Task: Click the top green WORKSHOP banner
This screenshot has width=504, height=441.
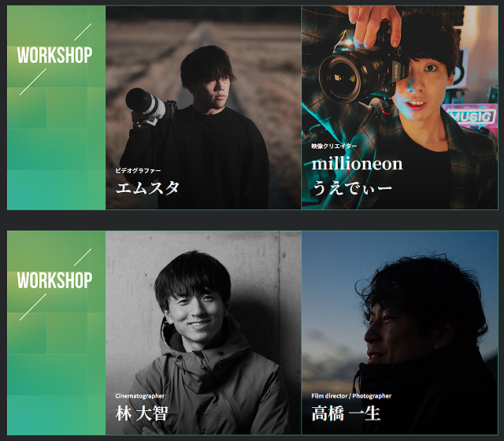Action: (56, 108)
